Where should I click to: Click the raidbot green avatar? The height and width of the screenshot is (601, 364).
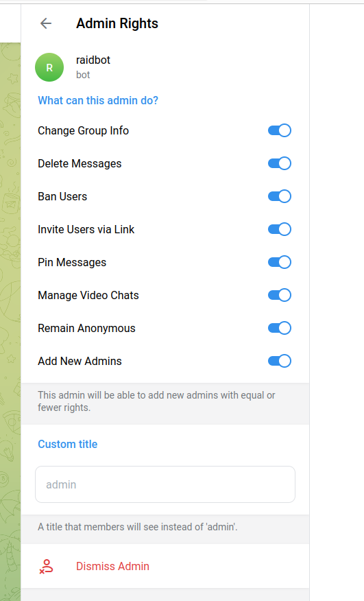tap(49, 67)
